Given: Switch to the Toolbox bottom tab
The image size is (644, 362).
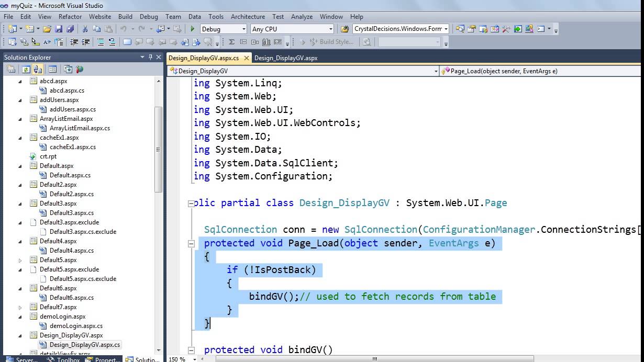Looking at the screenshot, I should coord(64,359).
